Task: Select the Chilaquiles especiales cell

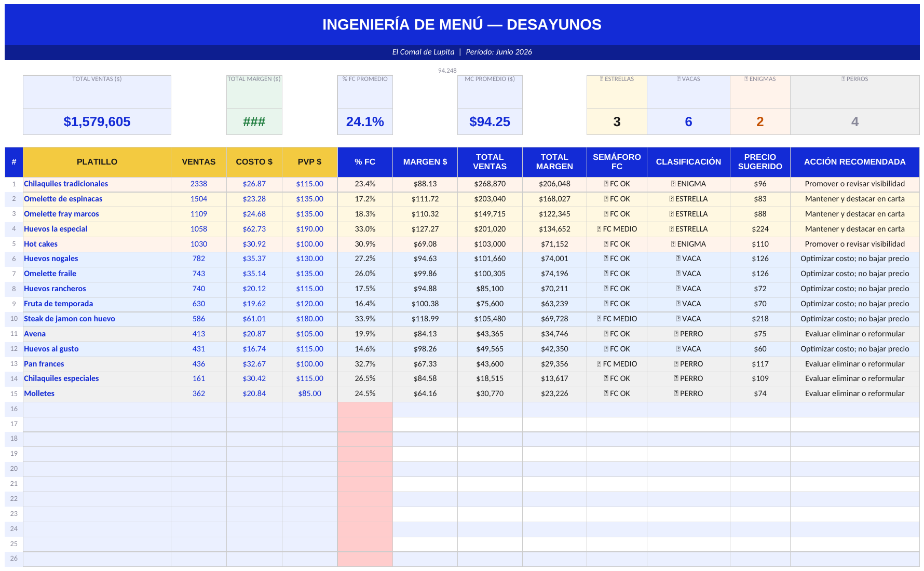Action: coord(97,378)
